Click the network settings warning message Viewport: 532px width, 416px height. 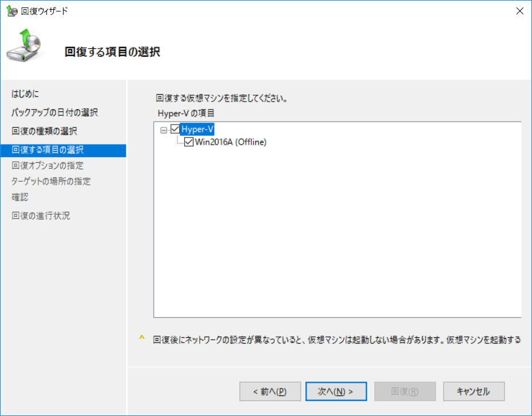[336, 340]
